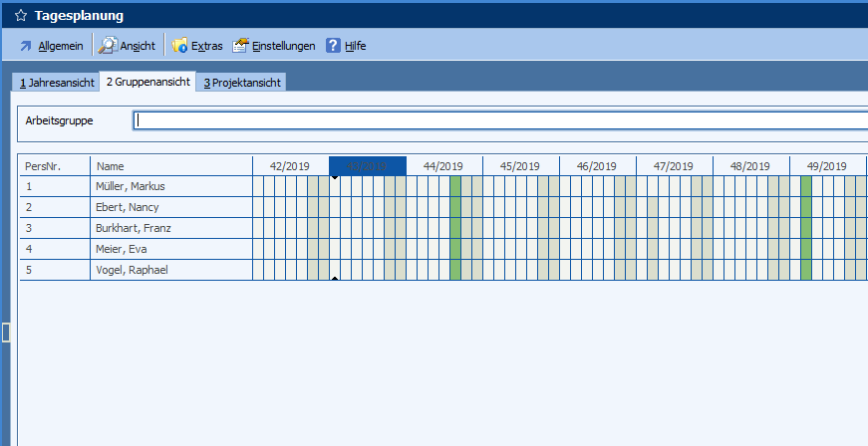Click the Allgemein arrow icon
This screenshot has width=868, height=446.
click(x=26, y=46)
